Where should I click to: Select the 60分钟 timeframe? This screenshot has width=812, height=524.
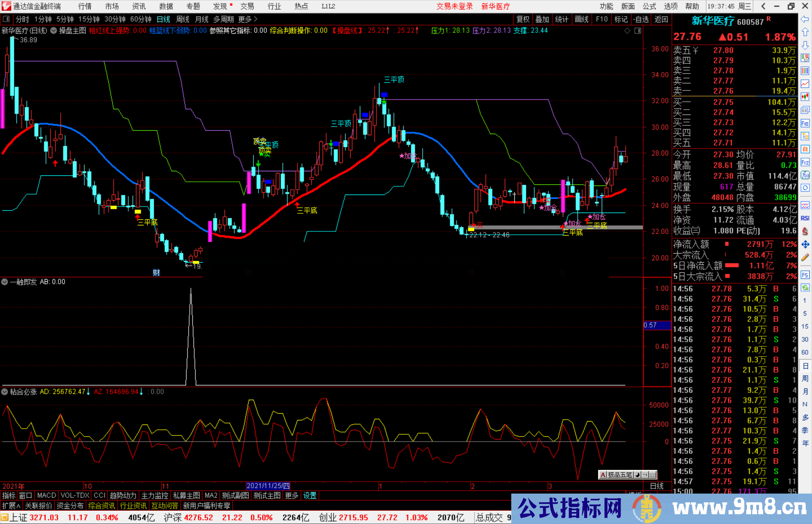coord(141,19)
